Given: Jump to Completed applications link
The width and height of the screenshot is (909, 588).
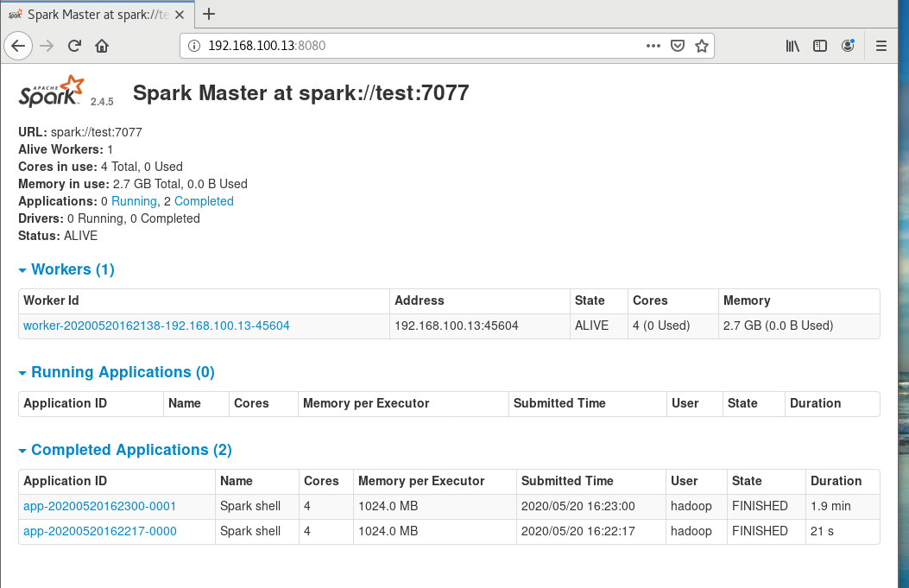Looking at the screenshot, I should click(204, 201).
